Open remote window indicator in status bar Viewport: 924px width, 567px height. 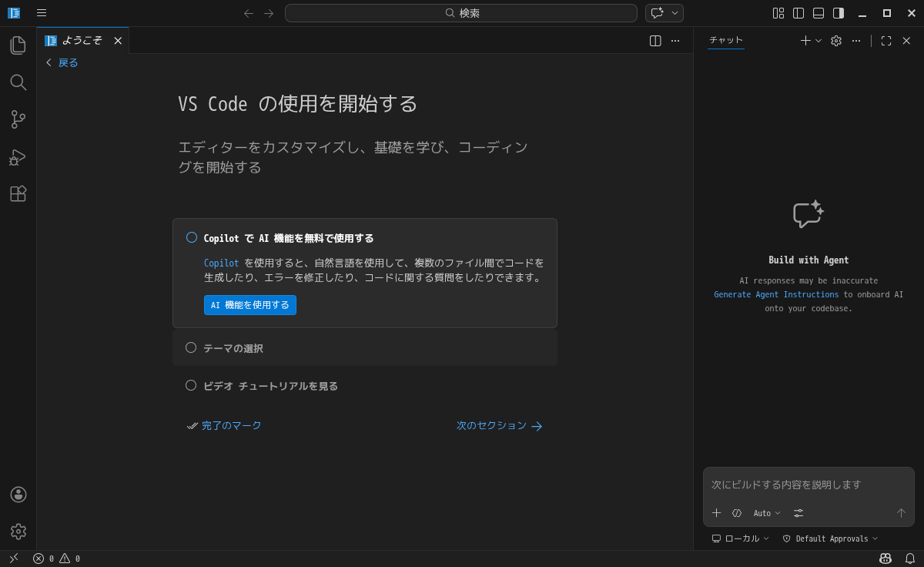click(14, 559)
